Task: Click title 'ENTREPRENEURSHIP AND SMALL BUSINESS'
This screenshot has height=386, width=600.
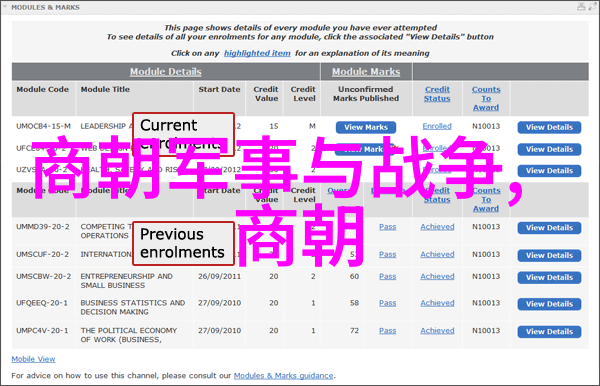Action: pos(126,281)
